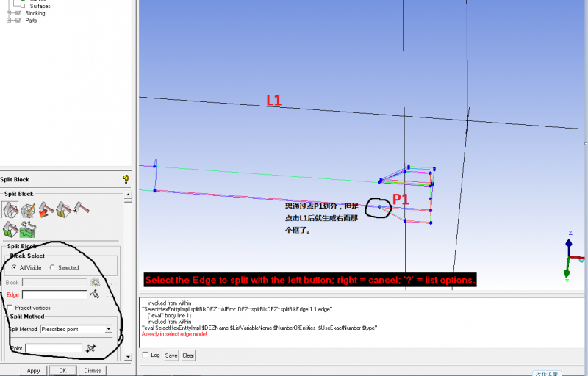Click the red 'Already in select edge mode!' message
This screenshot has width=588, height=376.
(174, 334)
